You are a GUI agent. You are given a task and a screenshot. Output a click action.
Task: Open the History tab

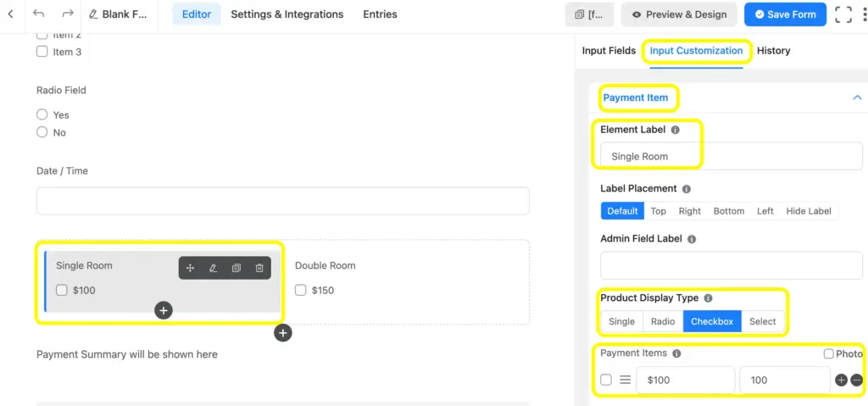773,50
